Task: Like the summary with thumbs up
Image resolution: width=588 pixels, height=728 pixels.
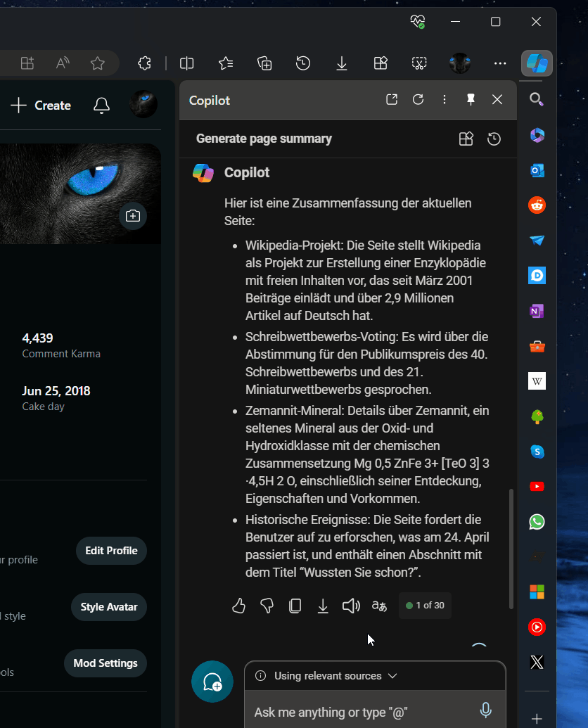Action: click(x=238, y=606)
